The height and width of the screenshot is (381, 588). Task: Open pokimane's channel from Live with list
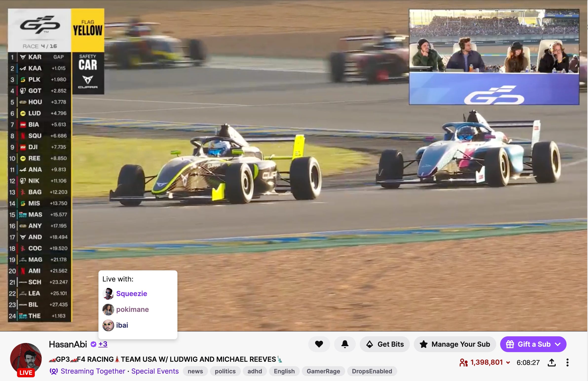132,309
